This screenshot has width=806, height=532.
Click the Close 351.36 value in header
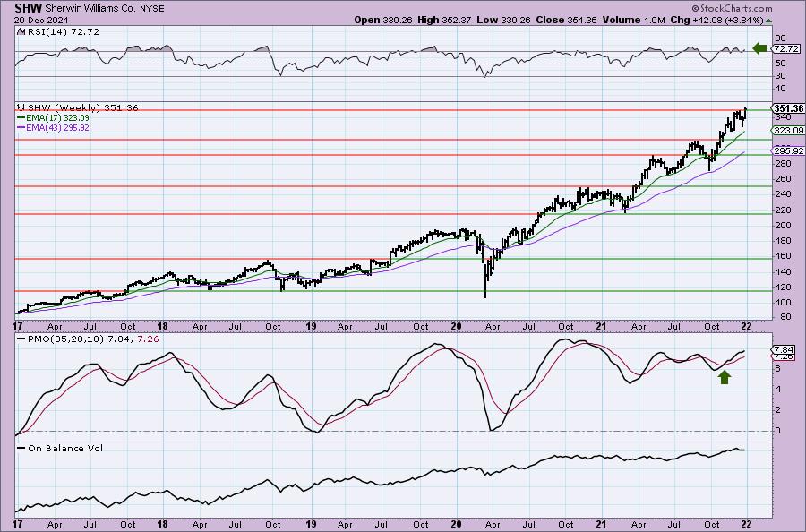click(x=565, y=20)
